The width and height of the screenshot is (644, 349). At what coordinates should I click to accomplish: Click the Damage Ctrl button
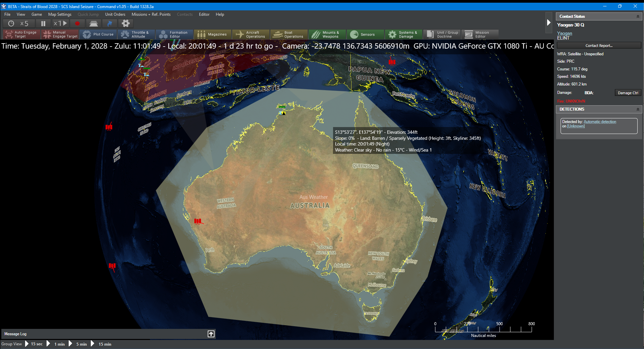pyautogui.click(x=628, y=93)
